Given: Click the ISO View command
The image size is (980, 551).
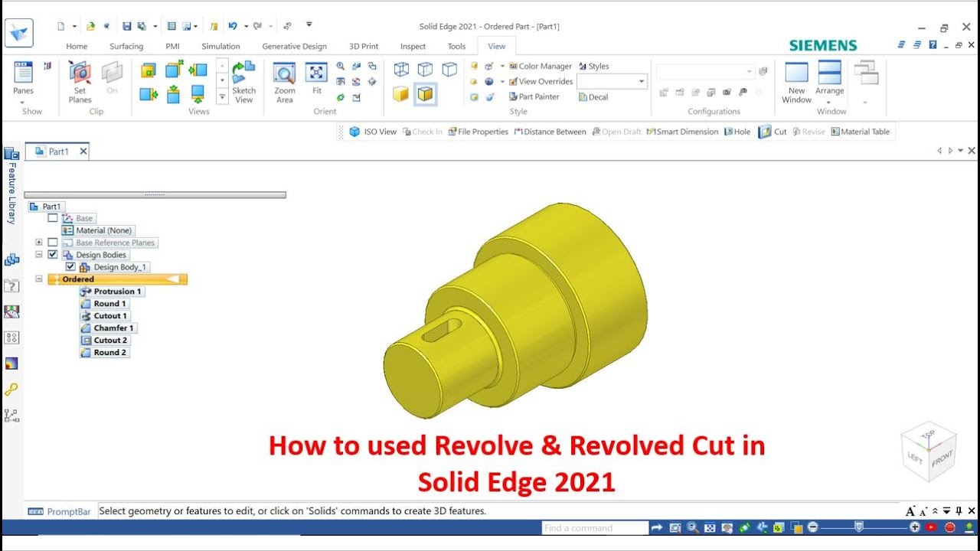Looking at the screenshot, I should click(373, 132).
